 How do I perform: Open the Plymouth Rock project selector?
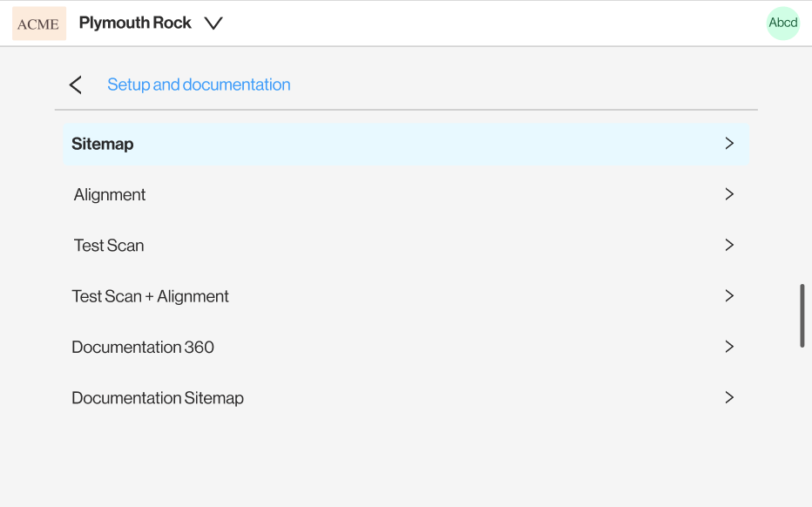[x=151, y=24]
